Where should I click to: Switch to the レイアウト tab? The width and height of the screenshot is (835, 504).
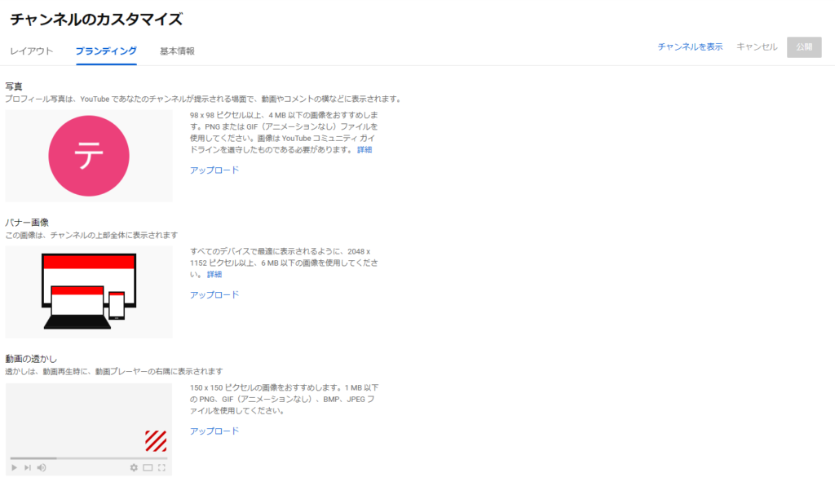pyautogui.click(x=31, y=51)
